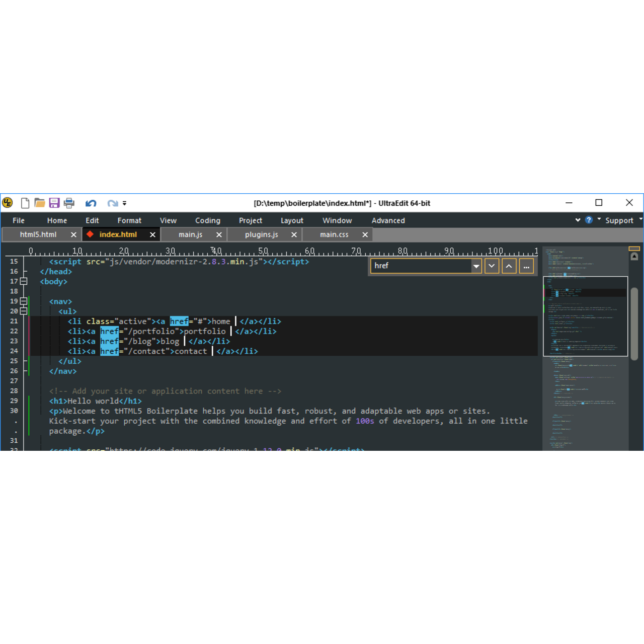Screen dimensions: 644x644
Task: Open the search history dropdown
Action: [476, 266]
